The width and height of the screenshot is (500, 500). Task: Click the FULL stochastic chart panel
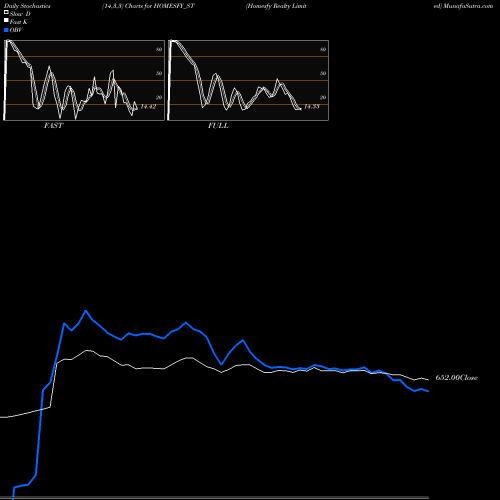tap(248, 80)
